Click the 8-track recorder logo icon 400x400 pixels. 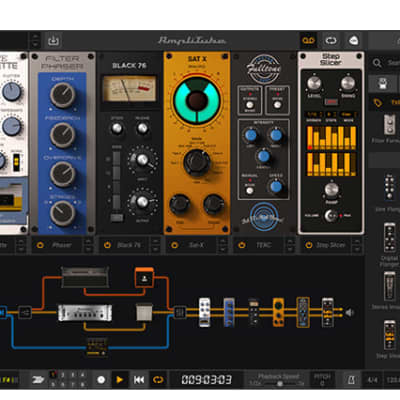point(38,380)
